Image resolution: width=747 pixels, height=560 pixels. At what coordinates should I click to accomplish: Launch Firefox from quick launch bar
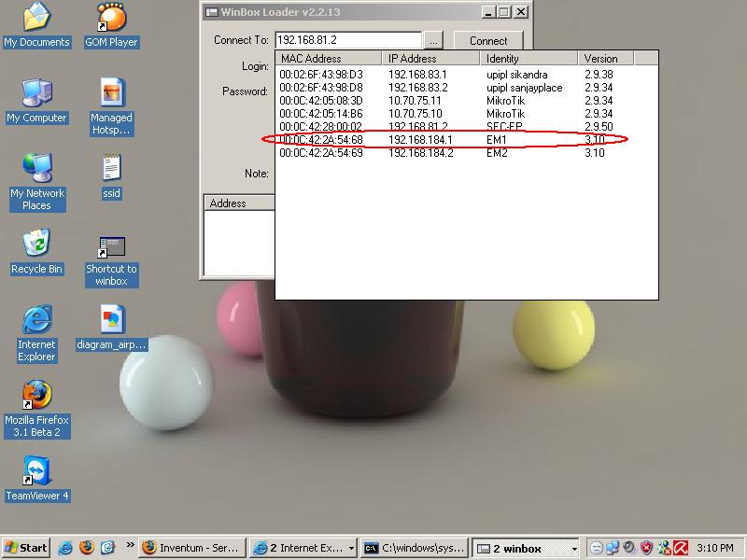(87, 548)
